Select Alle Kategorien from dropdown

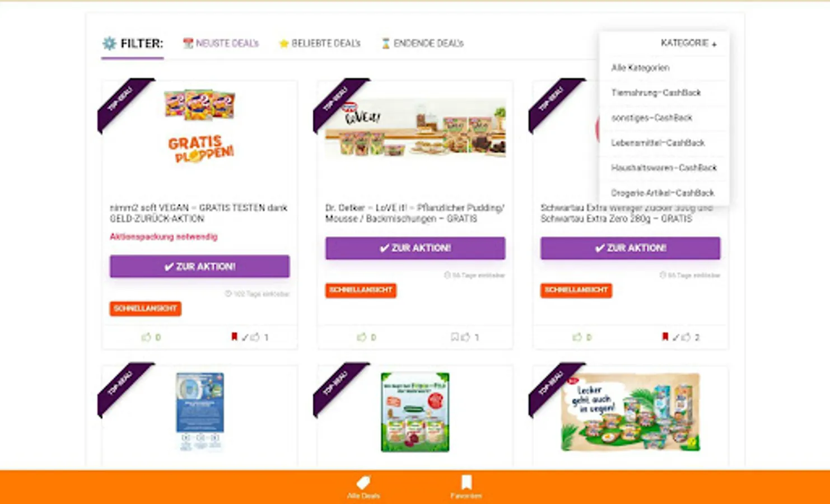pyautogui.click(x=640, y=68)
